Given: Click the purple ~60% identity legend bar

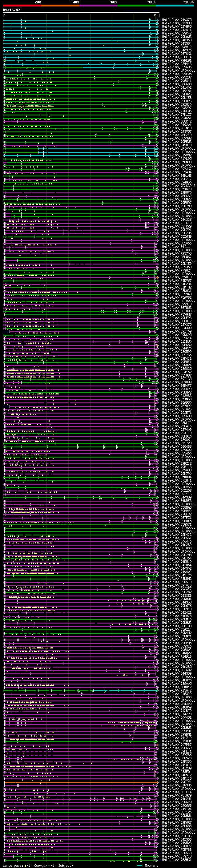Looking at the screenshot, I should point(99,6).
